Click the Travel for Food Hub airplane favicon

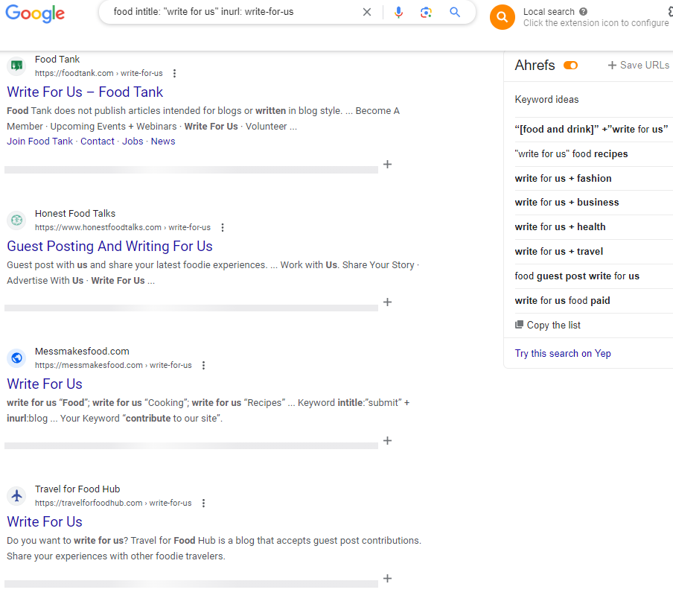(16, 495)
